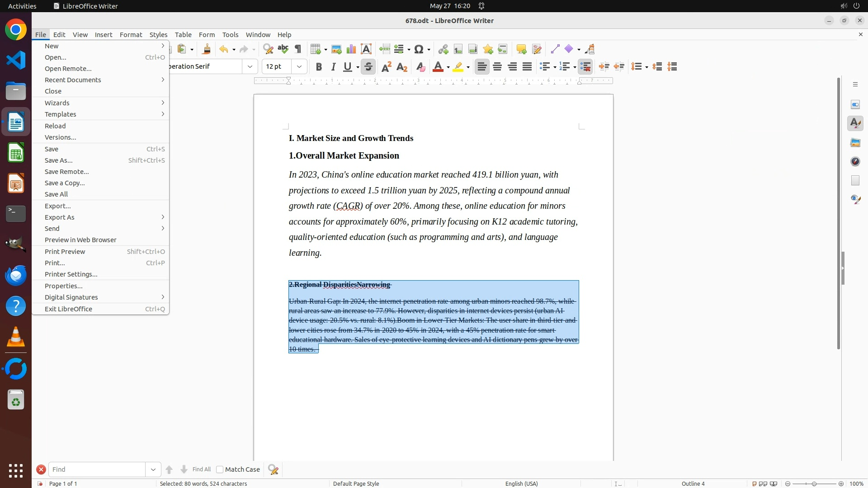This screenshot has height=488, width=868.
Task: Toggle Strikethrough formatting button
Action: point(368,67)
